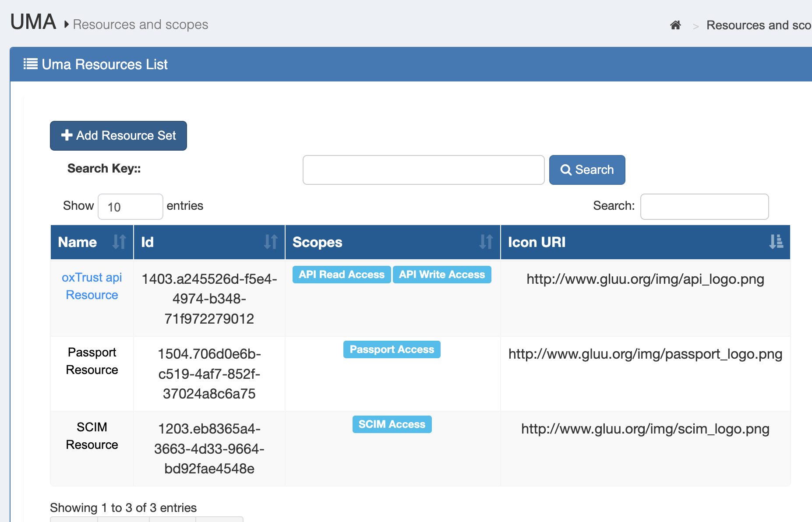Image resolution: width=812 pixels, height=522 pixels.
Task: Click the home breadcrumb icon
Action: point(676,25)
